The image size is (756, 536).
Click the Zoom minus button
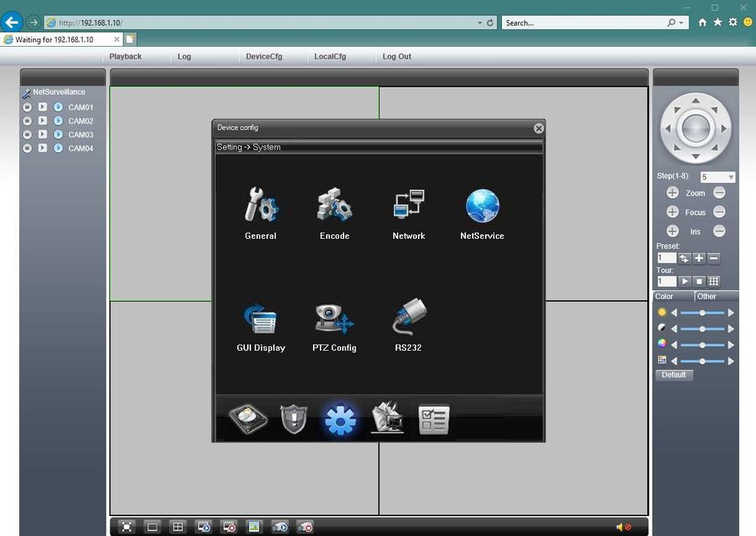click(719, 193)
